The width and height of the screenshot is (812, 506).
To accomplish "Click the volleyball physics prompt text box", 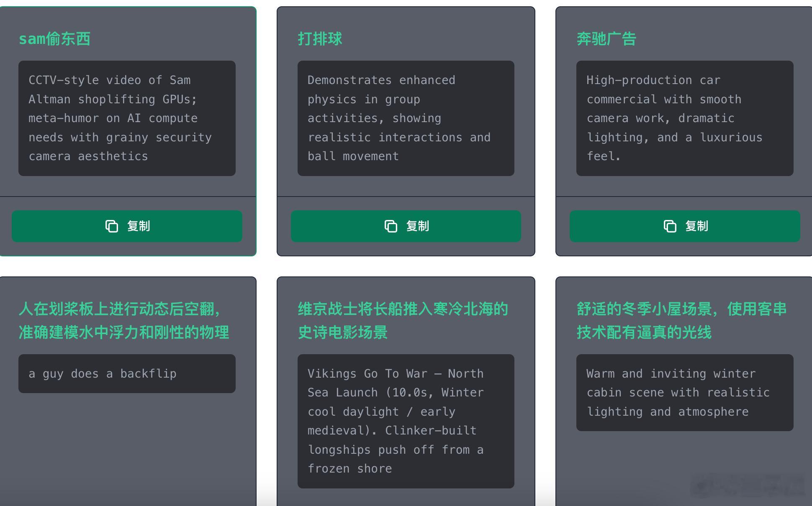I will click(406, 118).
